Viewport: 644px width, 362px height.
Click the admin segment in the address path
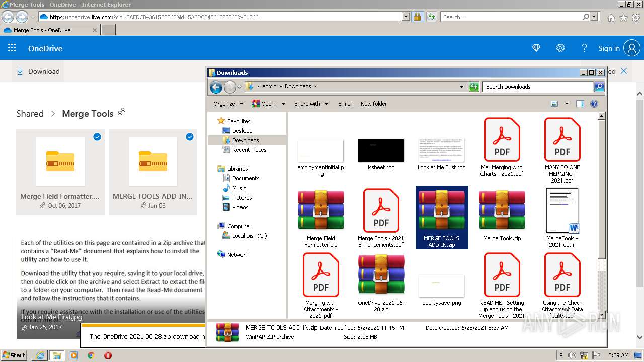click(269, 87)
